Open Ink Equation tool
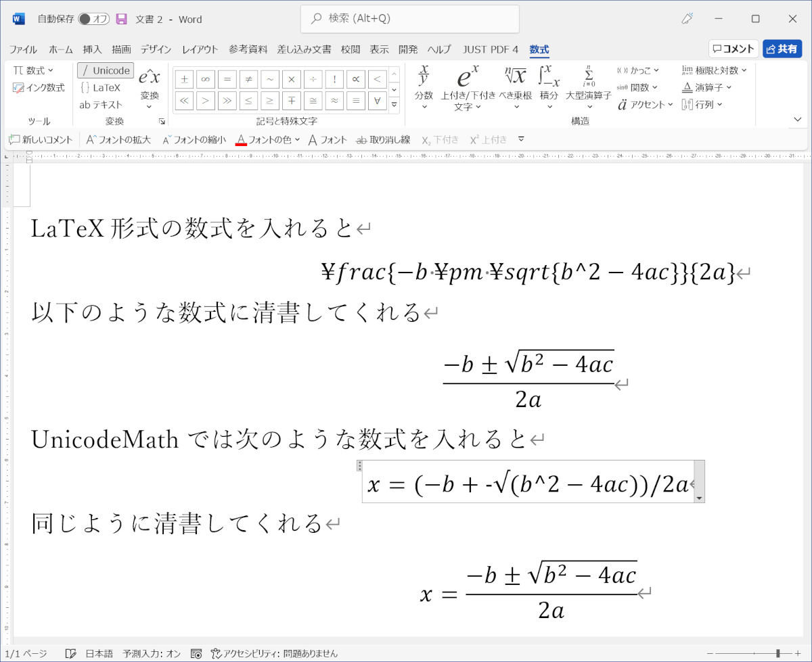812x662 pixels. [x=39, y=87]
